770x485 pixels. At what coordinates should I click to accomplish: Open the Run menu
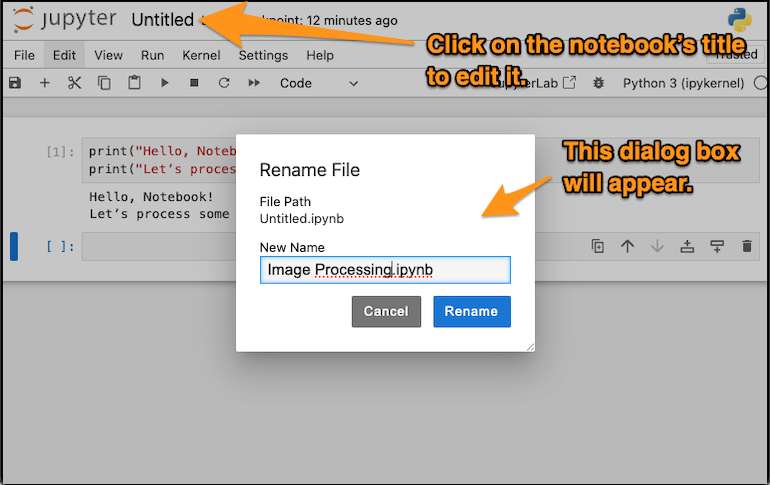coord(152,55)
